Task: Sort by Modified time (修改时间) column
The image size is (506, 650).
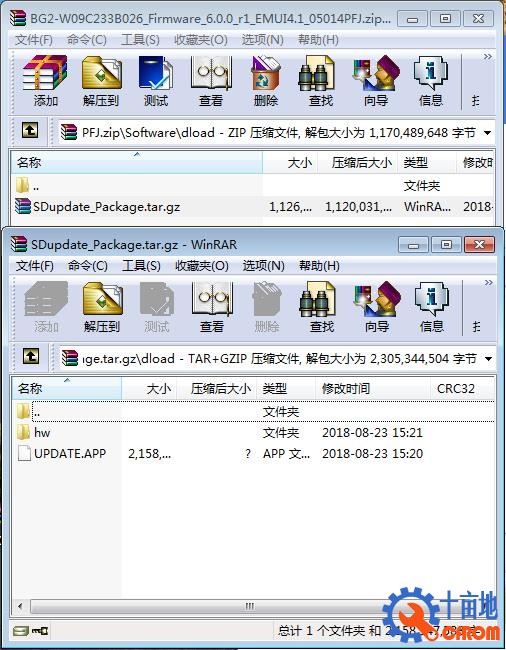Action: coord(373,388)
